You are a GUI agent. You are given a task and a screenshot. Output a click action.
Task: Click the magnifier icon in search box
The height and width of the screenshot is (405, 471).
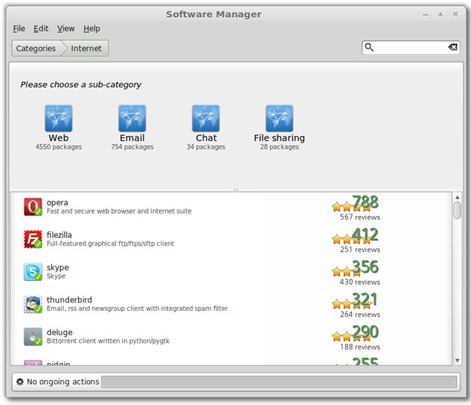(x=369, y=47)
